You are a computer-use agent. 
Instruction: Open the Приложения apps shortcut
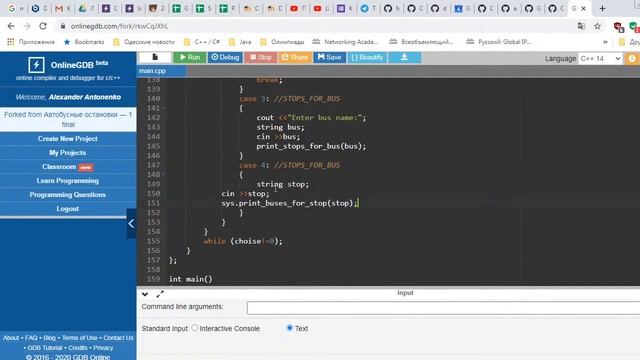pyautogui.click(x=31, y=42)
